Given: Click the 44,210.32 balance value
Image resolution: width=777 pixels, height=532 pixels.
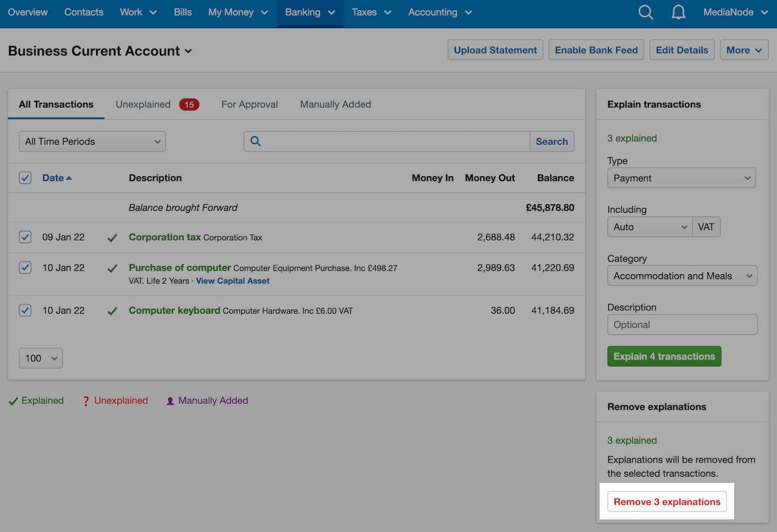Looking at the screenshot, I should (553, 237).
